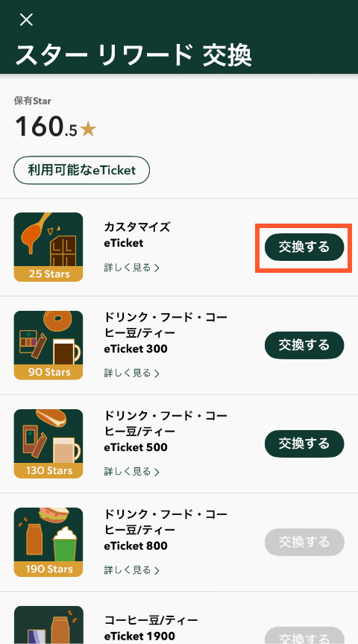Tap 交換する for eTicket 300

click(304, 345)
